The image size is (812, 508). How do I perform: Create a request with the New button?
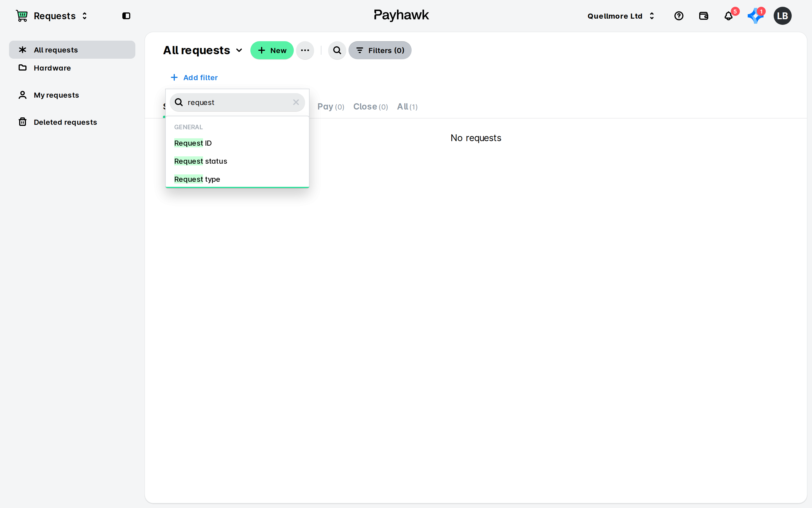pos(272,51)
